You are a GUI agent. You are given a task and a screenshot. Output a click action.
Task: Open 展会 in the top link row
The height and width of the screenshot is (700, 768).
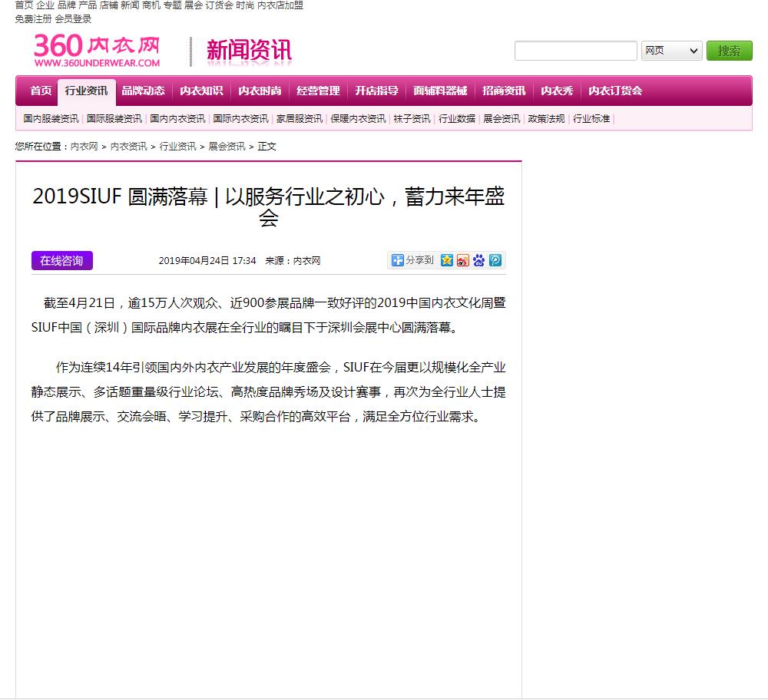pos(194,5)
